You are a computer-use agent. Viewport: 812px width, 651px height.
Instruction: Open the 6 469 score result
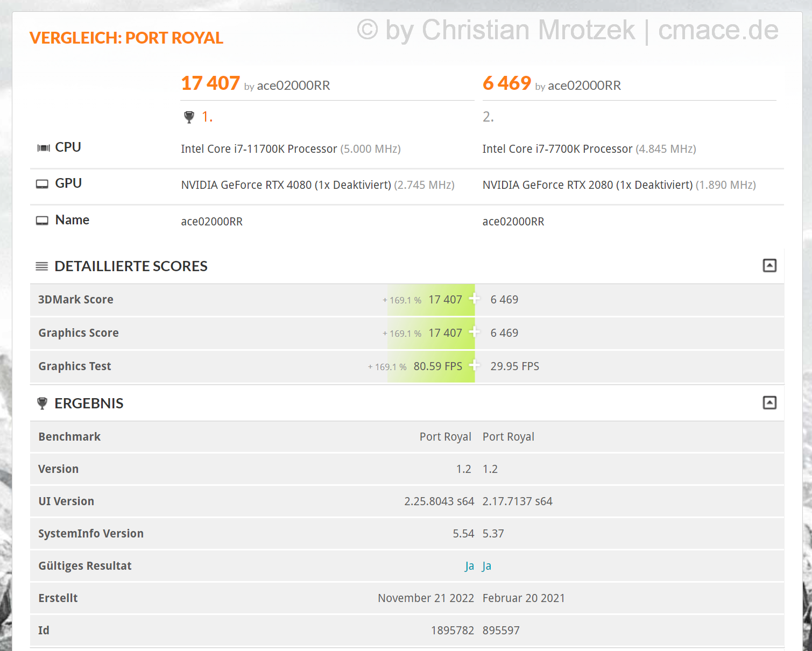click(x=507, y=83)
